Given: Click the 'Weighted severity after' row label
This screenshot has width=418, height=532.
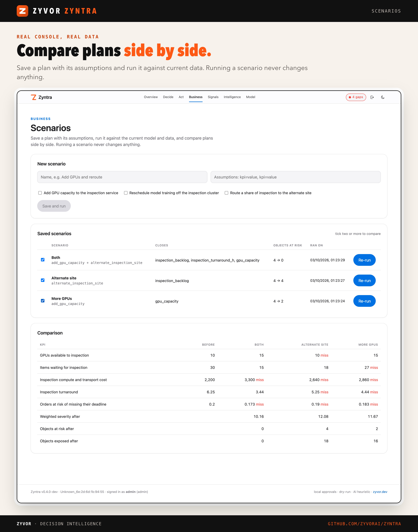Looking at the screenshot, I should click(60, 416).
